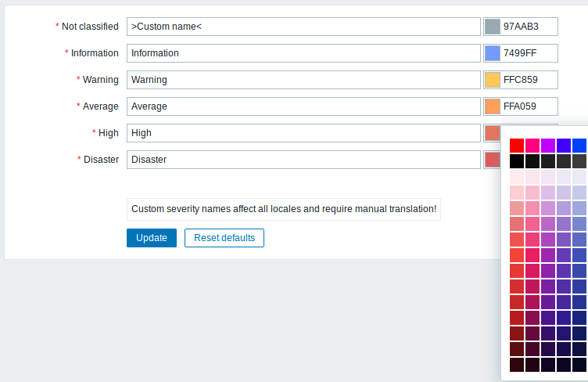The height and width of the screenshot is (382, 588).
Task: Open the Information blue color swatch
Action: point(493,53)
